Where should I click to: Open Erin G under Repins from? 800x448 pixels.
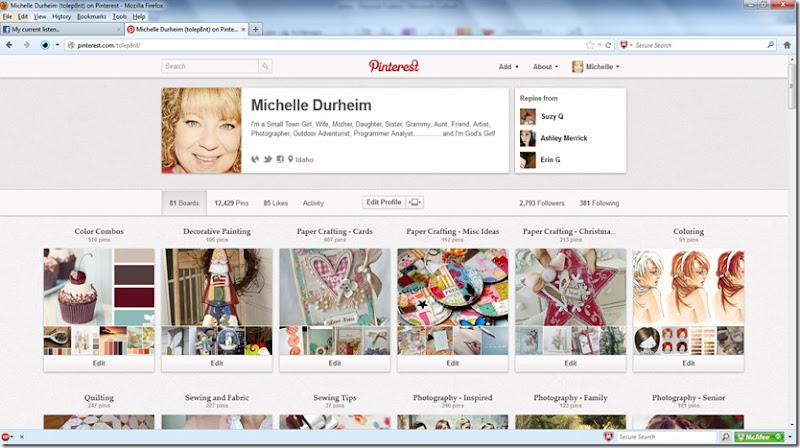[x=551, y=160]
